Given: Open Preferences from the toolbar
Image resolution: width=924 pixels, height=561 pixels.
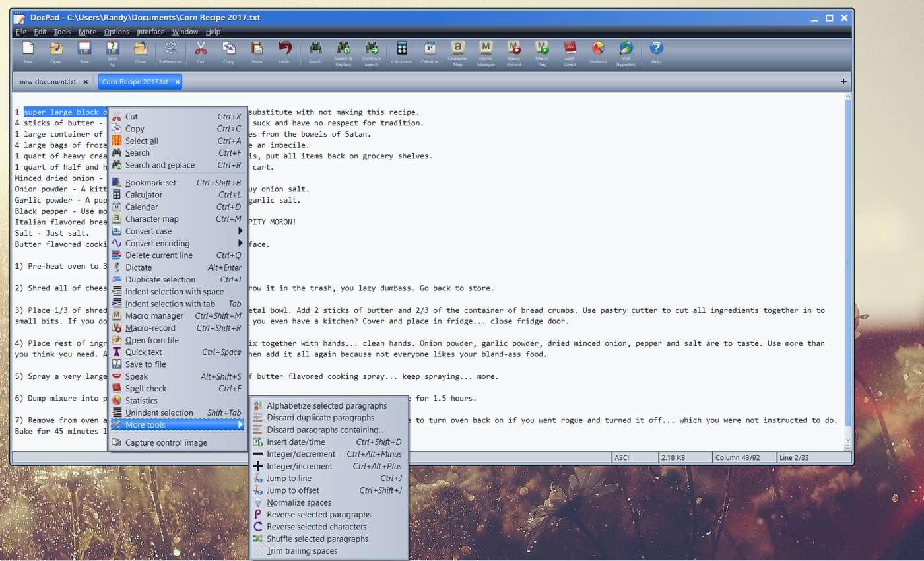Looking at the screenshot, I should (x=170, y=52).
